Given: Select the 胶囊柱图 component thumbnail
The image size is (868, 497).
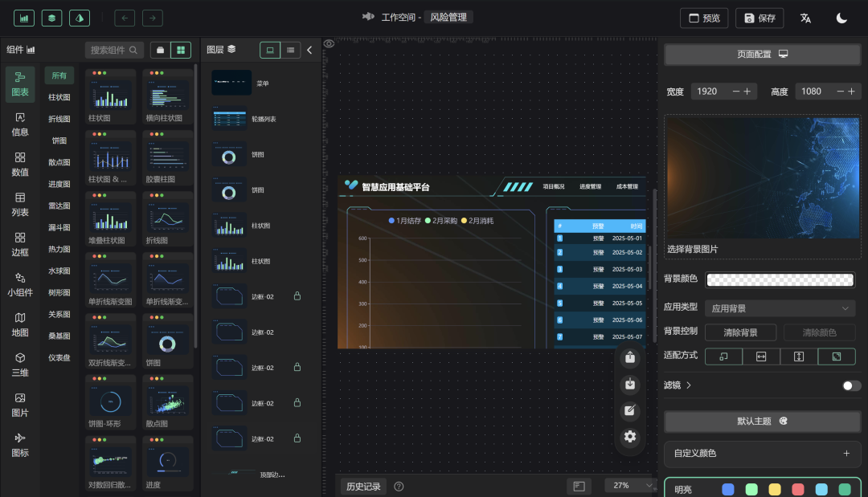Looking at the screenshot, I should coord(168,157).
